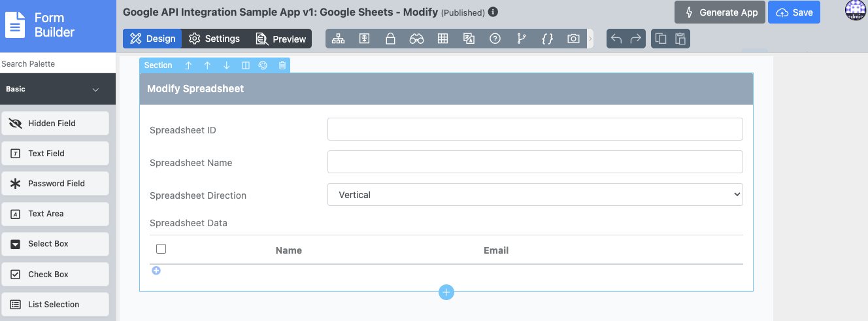Delete the section with trash icon
Screen dimensions: 868x321
coord(282,65)
